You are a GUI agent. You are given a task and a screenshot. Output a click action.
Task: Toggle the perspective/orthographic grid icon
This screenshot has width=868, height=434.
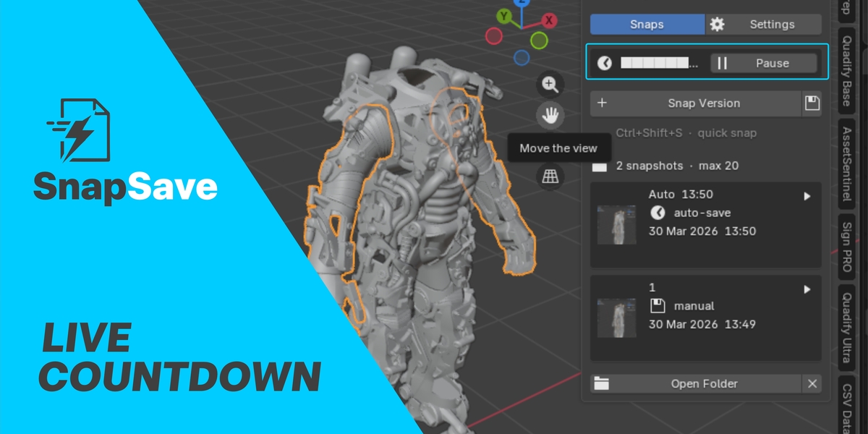550,176
